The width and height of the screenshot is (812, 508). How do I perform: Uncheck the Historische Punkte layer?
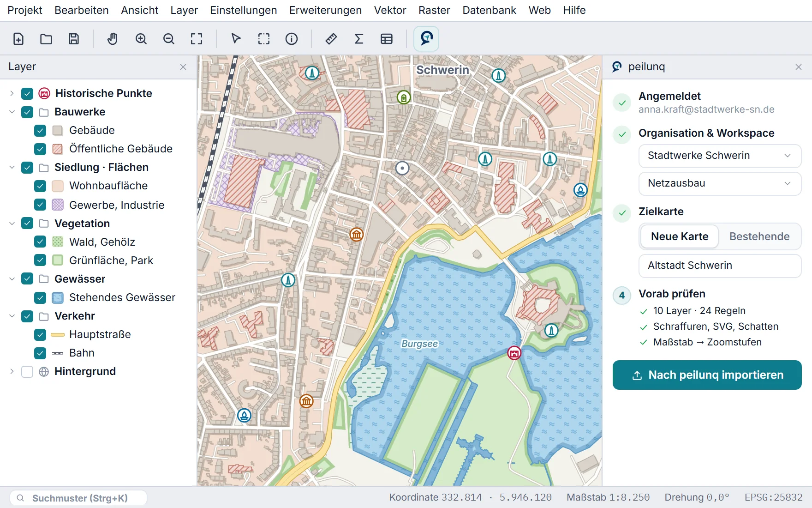tap(27, 94)
